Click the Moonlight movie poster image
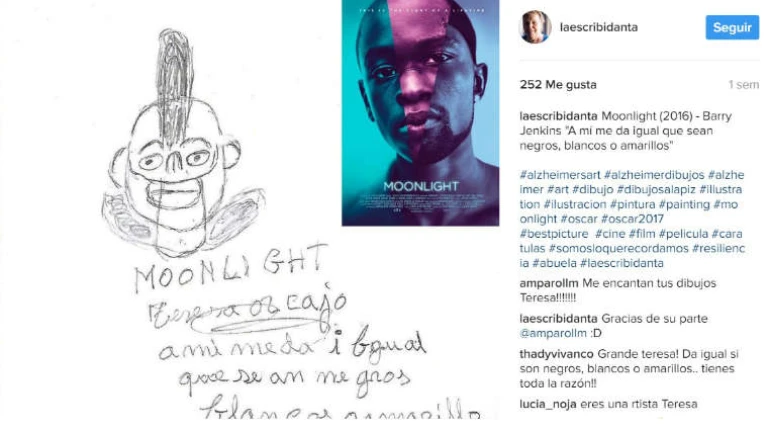Screen dimensions: 768x432 tap(420, 113)
